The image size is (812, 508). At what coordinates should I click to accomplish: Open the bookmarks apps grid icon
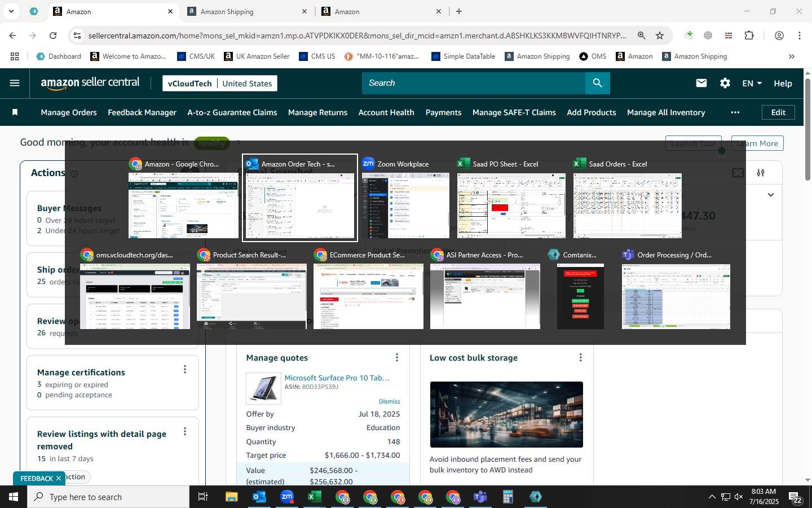(15, 56)
